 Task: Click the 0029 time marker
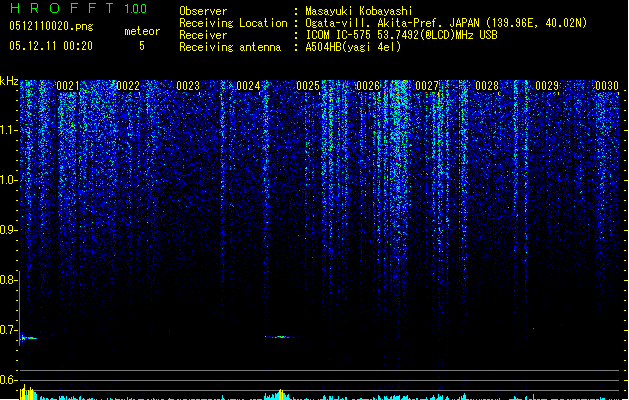[x=547, y=86]
